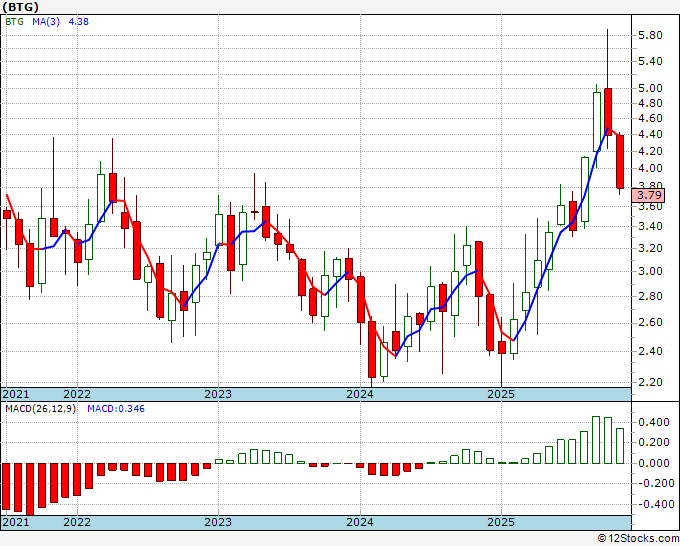The width and height of the screenshot is (680, 546).
Task: Click 2025 on the MACD timeline
Action: point(501,522)
